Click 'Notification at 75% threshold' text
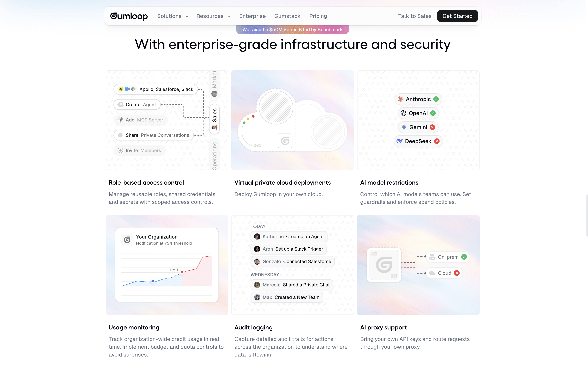 click(164, 243)
